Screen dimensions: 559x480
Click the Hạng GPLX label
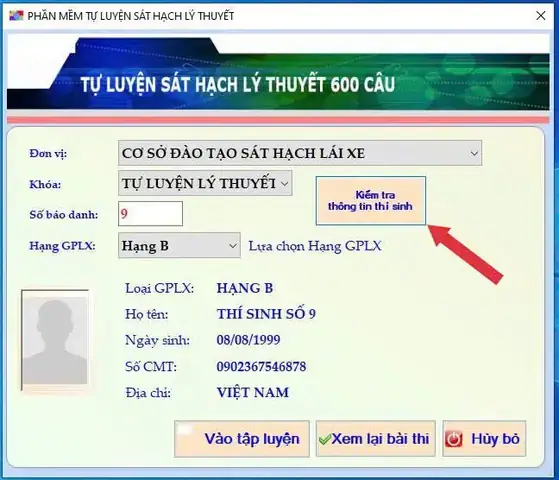62,246
